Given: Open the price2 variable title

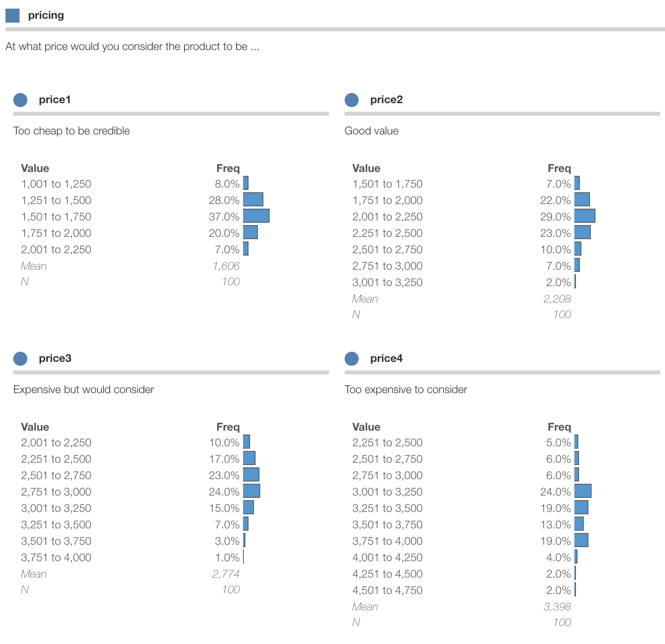Looking at the screenshot, I should tap(386, 100).
